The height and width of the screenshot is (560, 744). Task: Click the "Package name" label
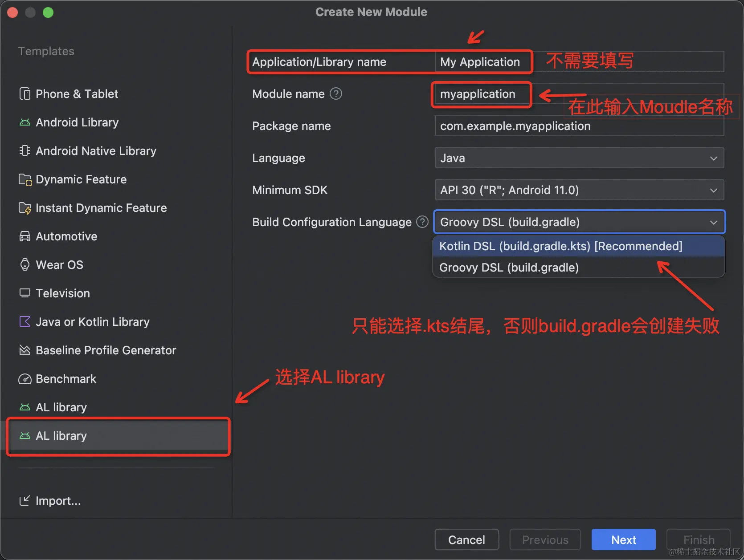(291, 126)
